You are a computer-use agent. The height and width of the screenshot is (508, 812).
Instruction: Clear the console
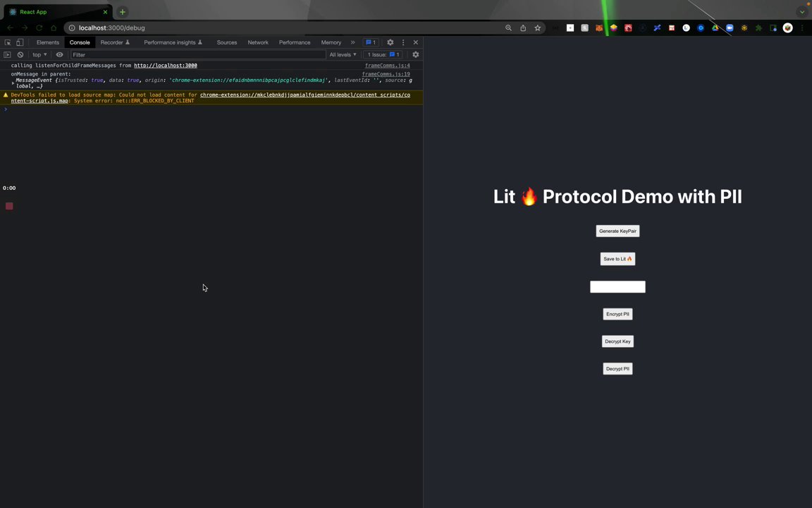20,54
